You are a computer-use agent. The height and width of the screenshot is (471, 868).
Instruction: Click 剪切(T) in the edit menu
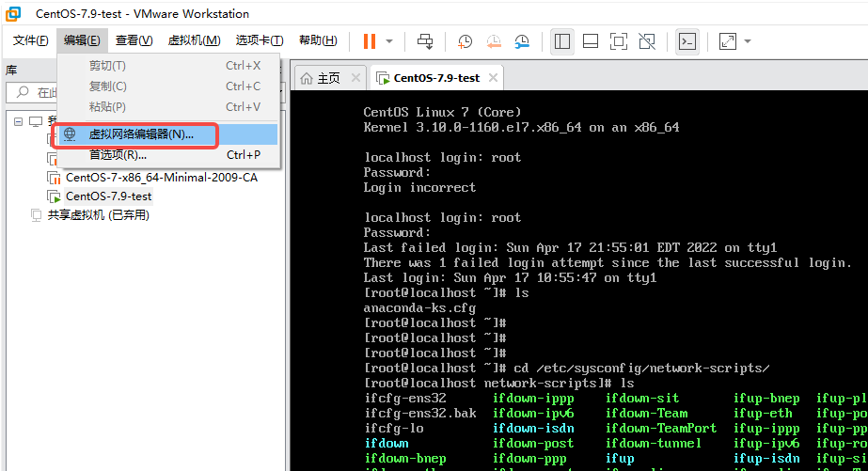pyautogui.click(x=167, y=65)
